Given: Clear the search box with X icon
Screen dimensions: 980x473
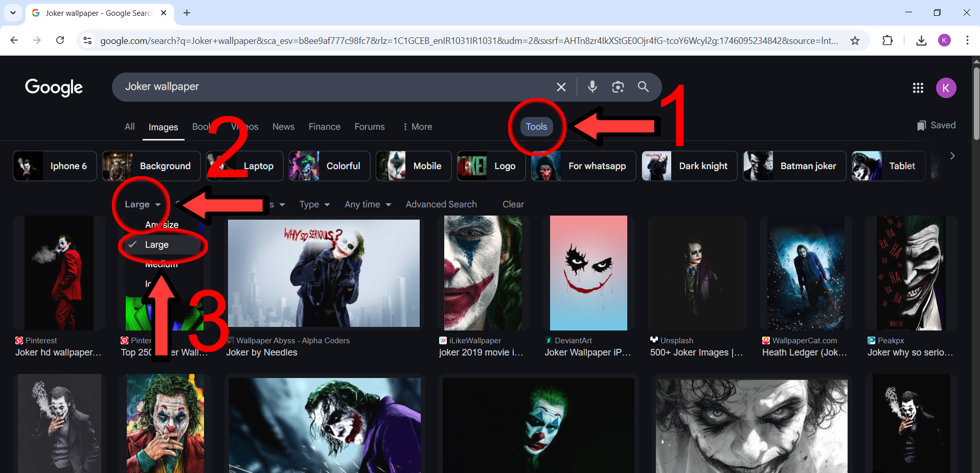Looking at the screenshot, I should [561, 87].
